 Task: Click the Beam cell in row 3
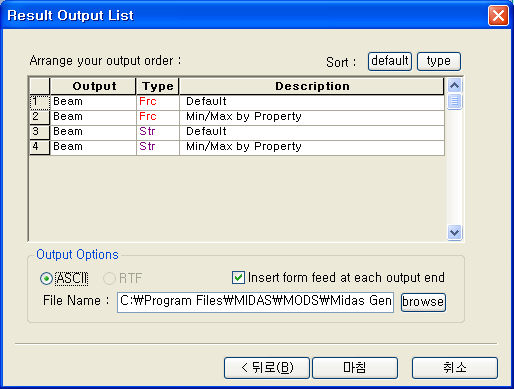click(93, 132)
